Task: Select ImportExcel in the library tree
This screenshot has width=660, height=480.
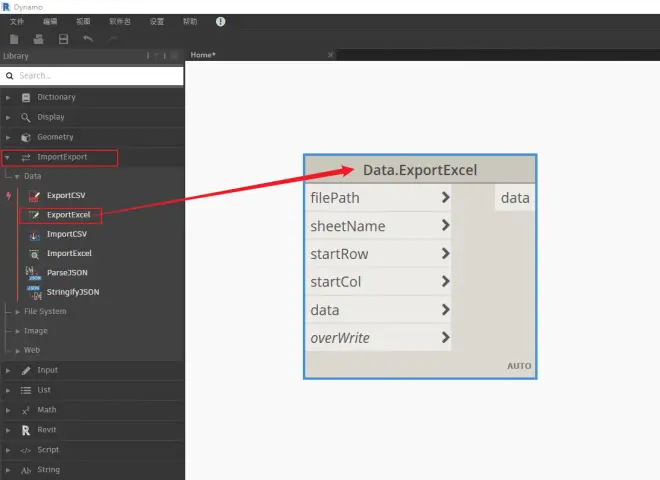Action: point(69,253)
